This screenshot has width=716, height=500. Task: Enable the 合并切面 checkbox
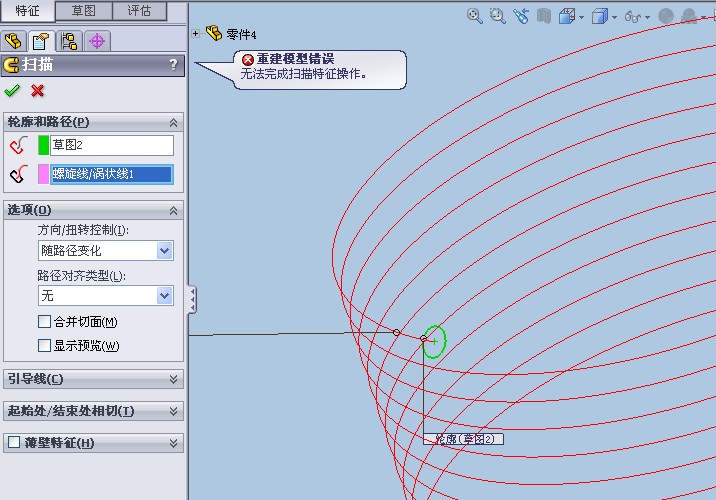coord(44,321)
